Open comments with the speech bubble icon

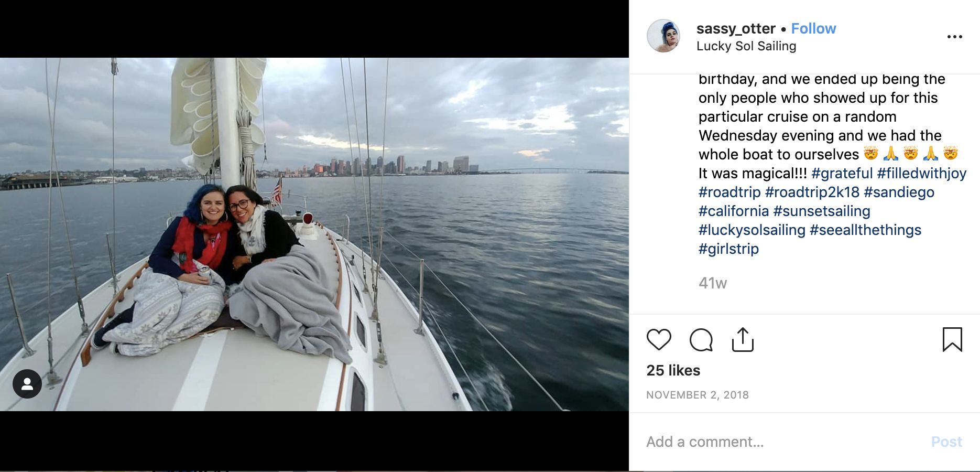(701, 340)
